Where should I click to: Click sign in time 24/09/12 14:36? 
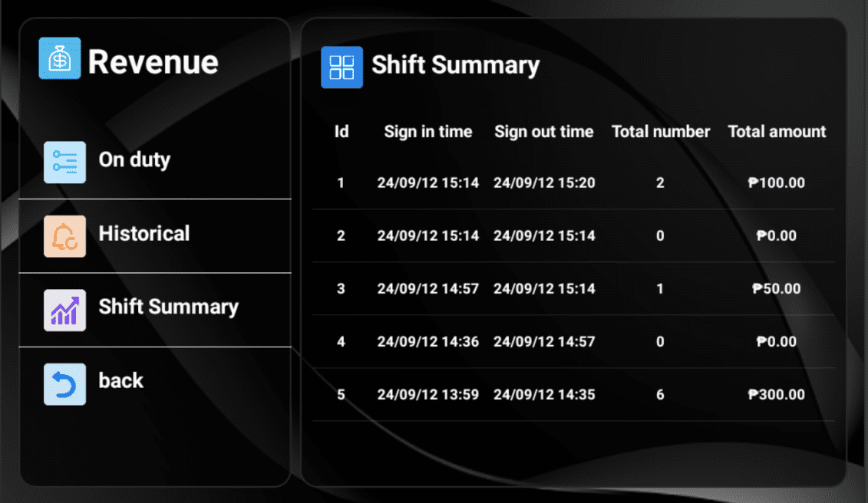coord(428,341)
